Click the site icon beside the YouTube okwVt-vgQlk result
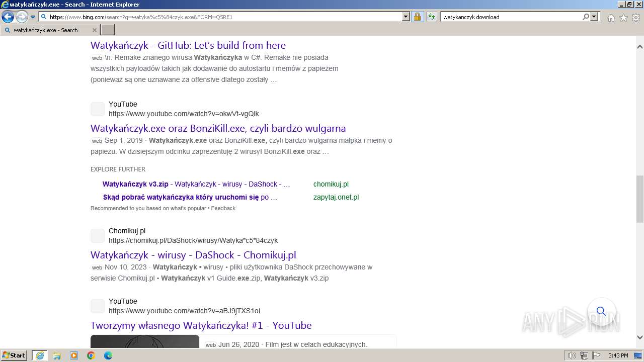 [x=98, y=109]
